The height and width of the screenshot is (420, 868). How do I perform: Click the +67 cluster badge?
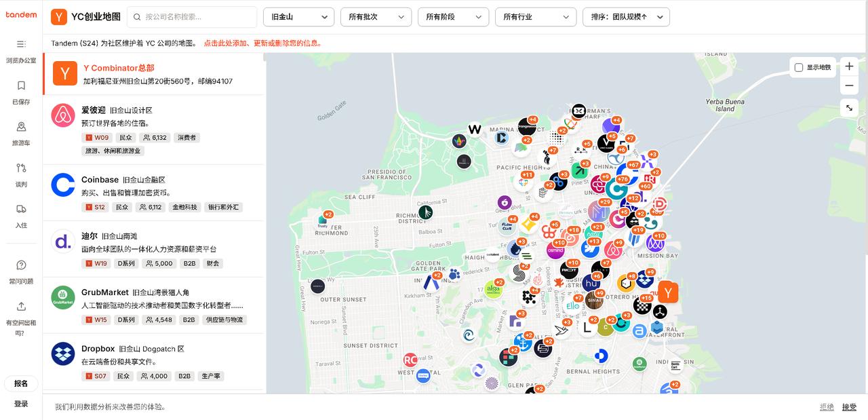pos(633,165)
